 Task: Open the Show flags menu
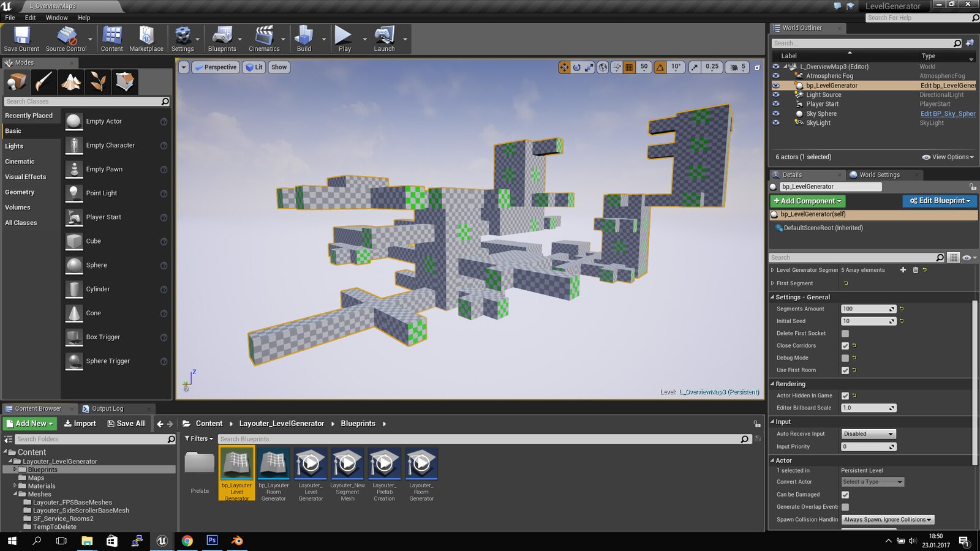pos(279,67)
